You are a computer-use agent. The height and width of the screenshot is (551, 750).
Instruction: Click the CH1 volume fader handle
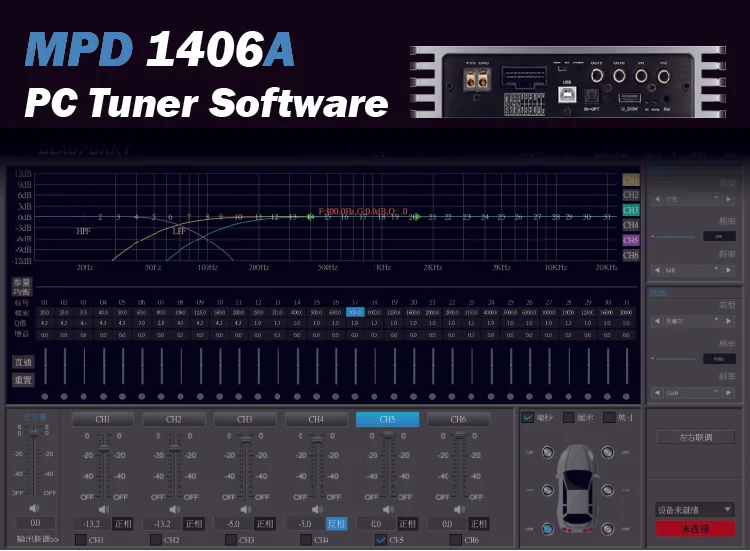coord(104,448)
